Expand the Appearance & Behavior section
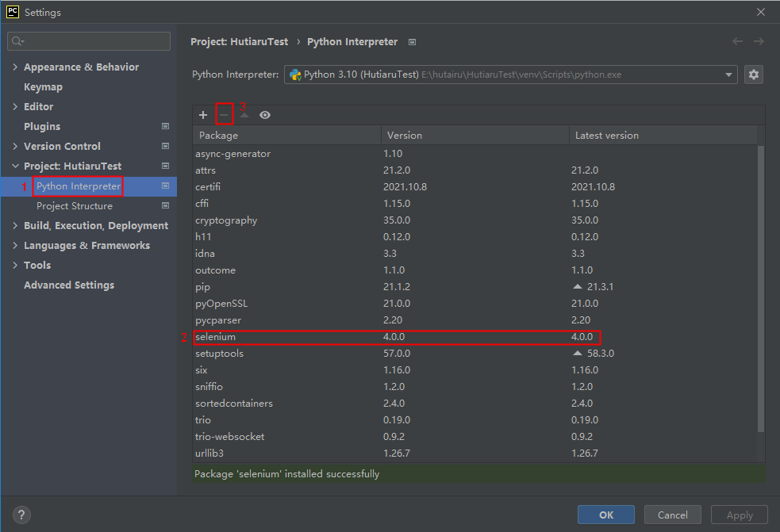The image size is (780, 532). [15, 67]
